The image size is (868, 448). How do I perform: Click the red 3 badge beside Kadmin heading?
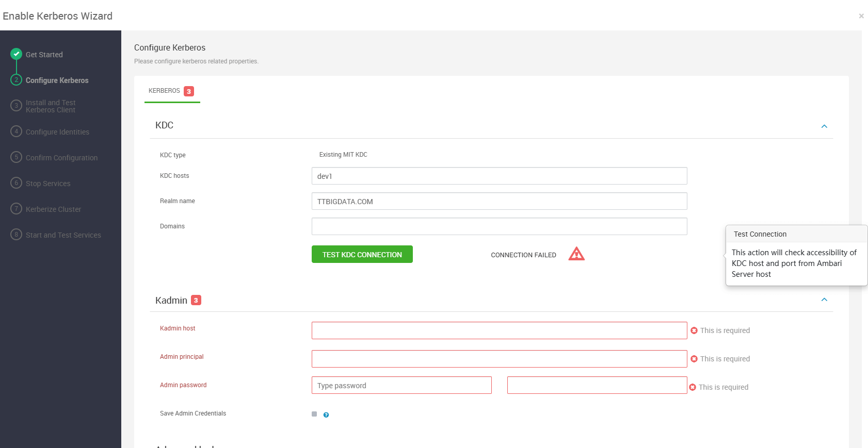pyautogui.click(x=196, y=300)
